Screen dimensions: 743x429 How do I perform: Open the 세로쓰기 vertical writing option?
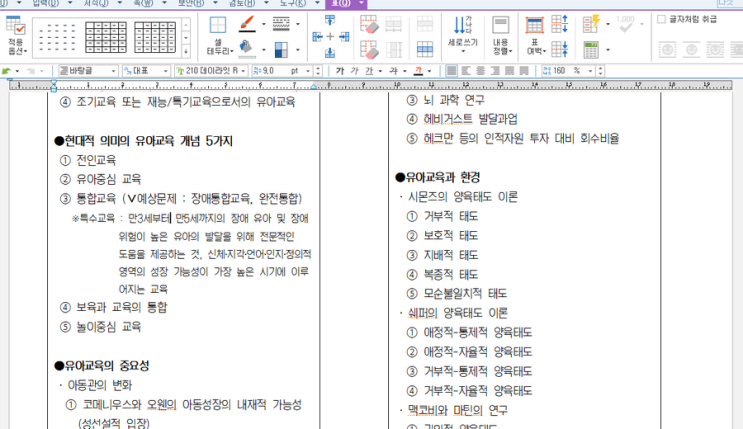pos(463,34)
